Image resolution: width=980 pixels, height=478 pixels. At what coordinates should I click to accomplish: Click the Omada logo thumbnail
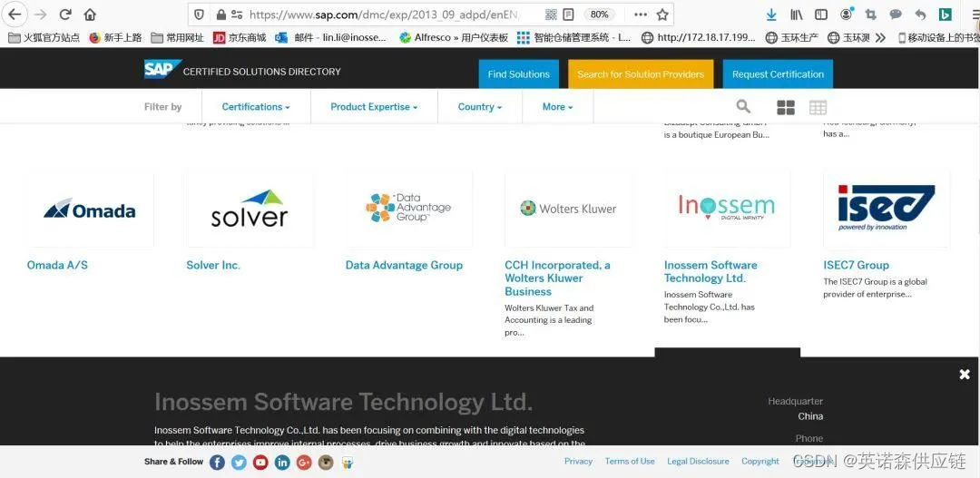point(89,209)
